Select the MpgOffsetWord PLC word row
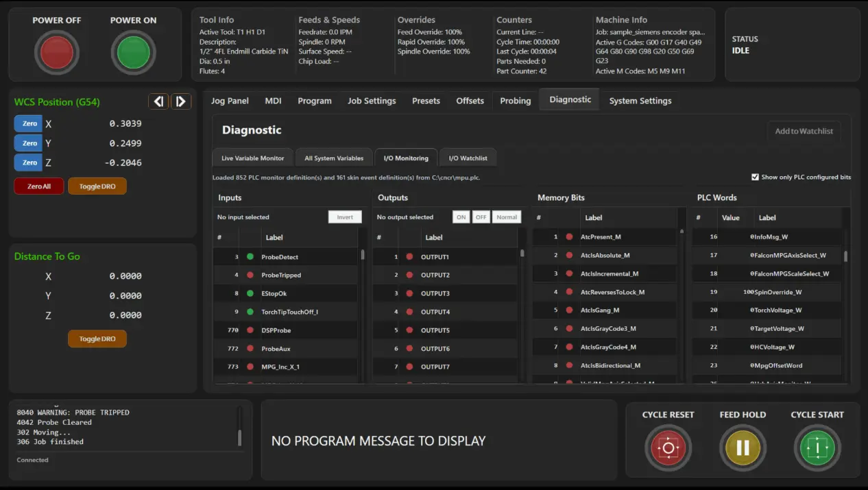The width and height of the screenshot is (868, 490). (767, 365)
